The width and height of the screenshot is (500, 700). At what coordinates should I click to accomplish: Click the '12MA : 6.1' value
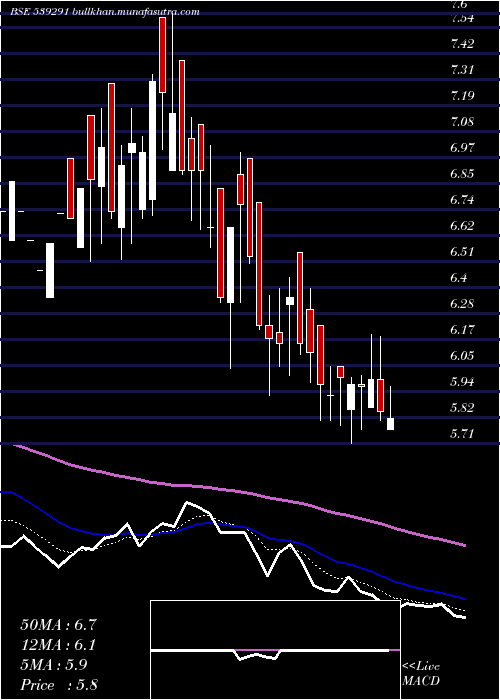(58, 645)
